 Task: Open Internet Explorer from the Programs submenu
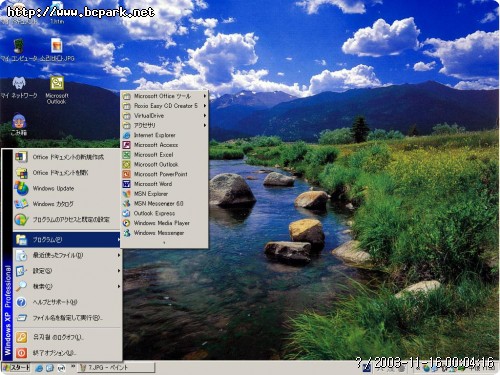click(x=164, y=135)
